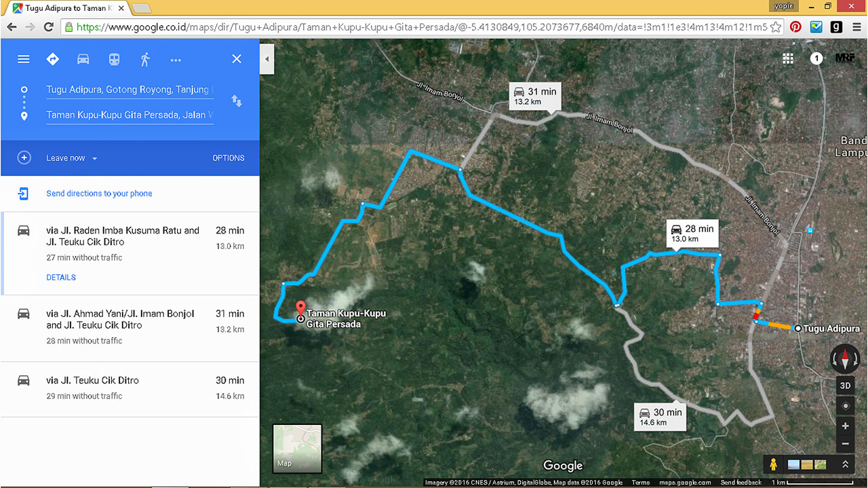The image size is (868, 488).
Task: Select the transit travel mode icon
Action: [114, 59]
